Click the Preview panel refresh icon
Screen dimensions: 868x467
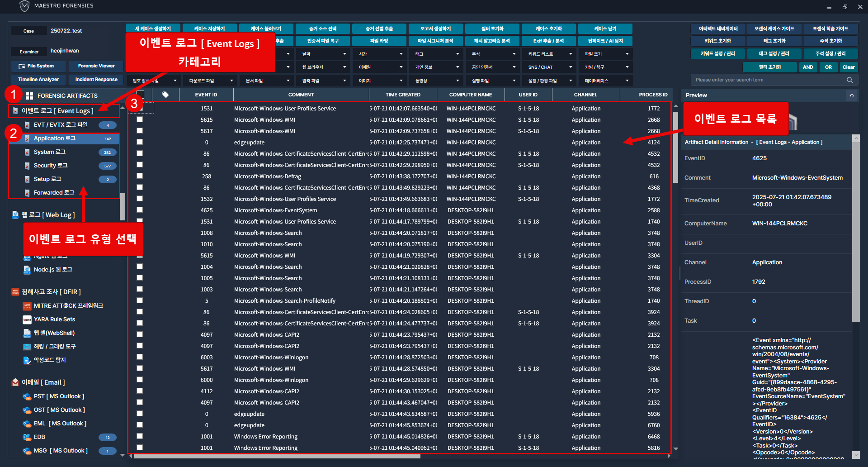tap(852, 95)
